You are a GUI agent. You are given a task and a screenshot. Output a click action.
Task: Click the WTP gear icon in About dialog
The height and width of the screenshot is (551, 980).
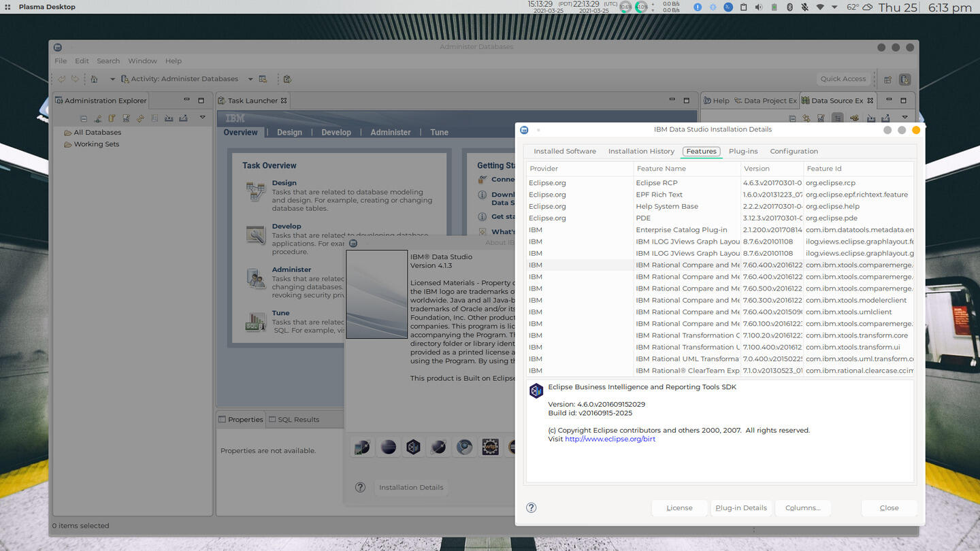[x=490, y=447]
